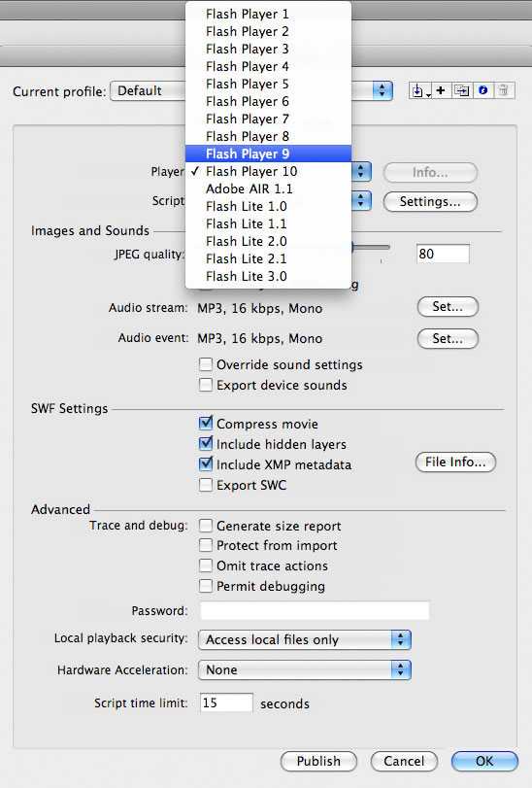Choose Adobe AIR 1.1 option
The height and width of the screenshot is (788, 532).
268,188
